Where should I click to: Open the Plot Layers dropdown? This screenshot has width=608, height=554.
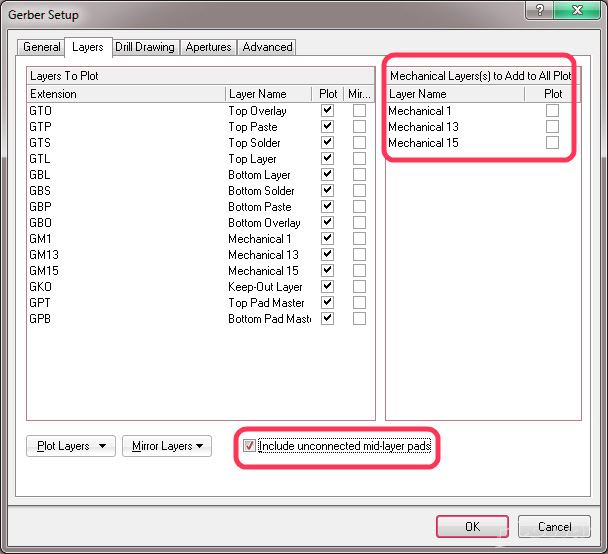(x=70, y=446)
